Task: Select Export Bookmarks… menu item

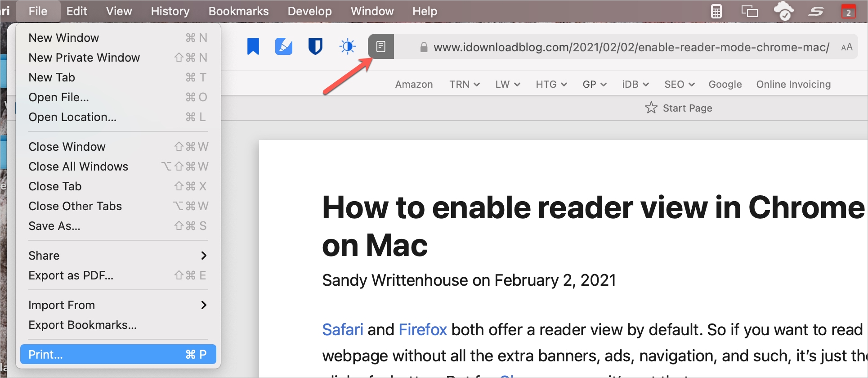Action: [118, 325]
